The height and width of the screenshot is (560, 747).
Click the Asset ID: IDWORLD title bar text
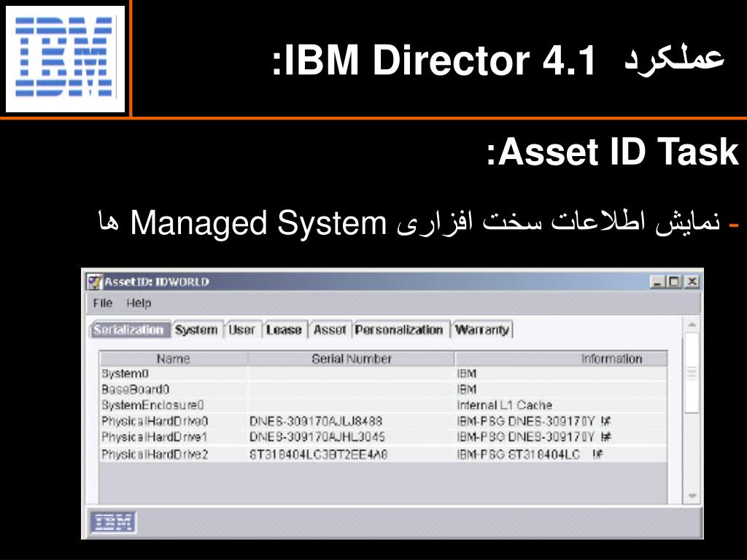[157, 282]
